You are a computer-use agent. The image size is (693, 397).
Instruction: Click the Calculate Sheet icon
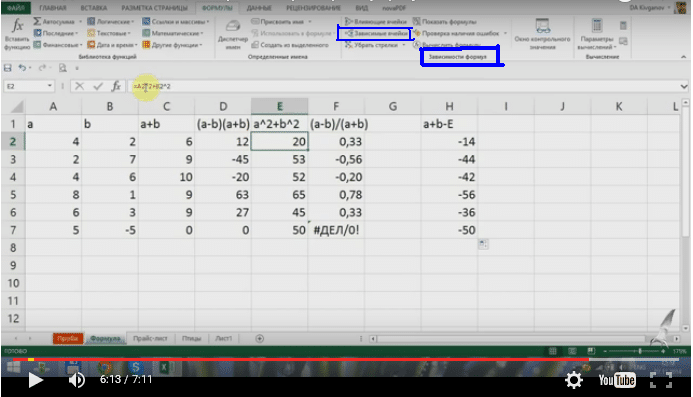tap(623, 41)
